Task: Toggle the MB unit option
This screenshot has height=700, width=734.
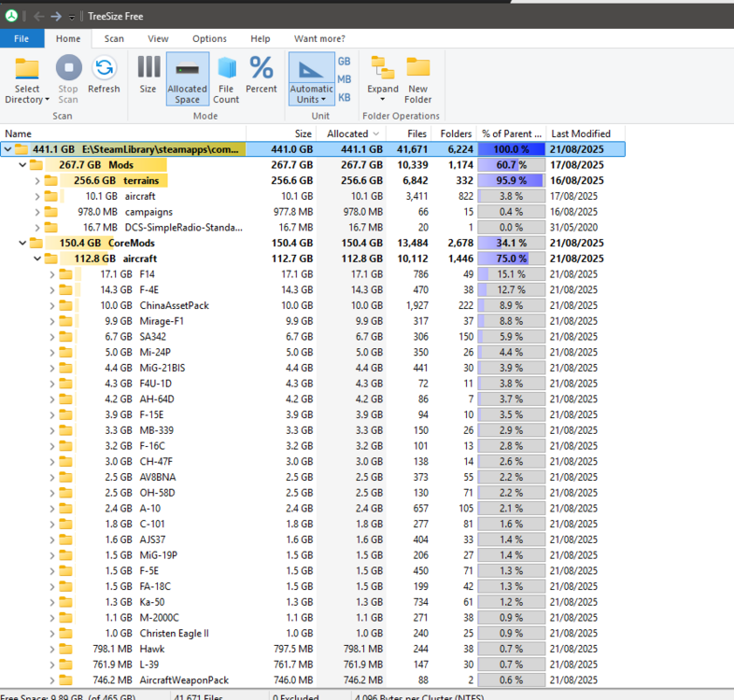Action: tap(345, 79)
